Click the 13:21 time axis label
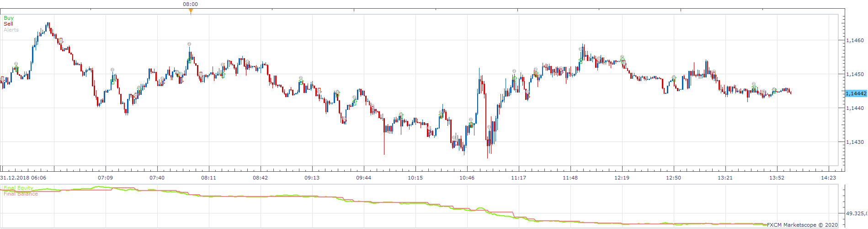Screen dimensions: 868x229 pos(725,178)
